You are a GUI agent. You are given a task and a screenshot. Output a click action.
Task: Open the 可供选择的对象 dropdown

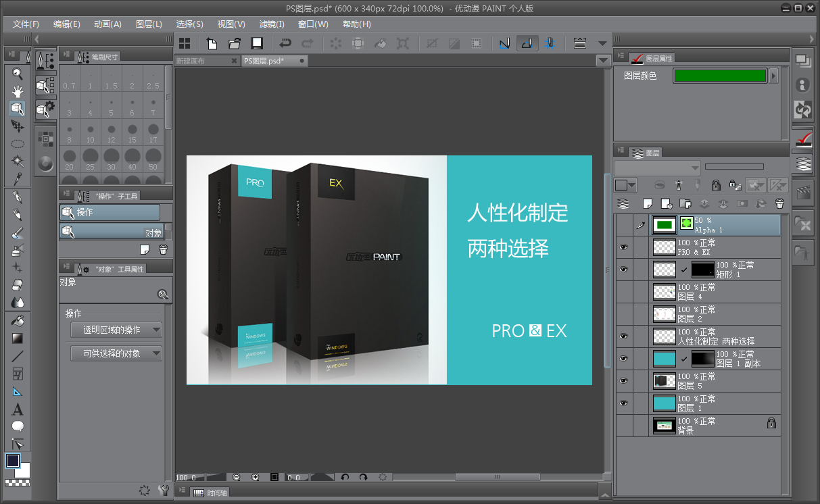(x=115, y=353)
